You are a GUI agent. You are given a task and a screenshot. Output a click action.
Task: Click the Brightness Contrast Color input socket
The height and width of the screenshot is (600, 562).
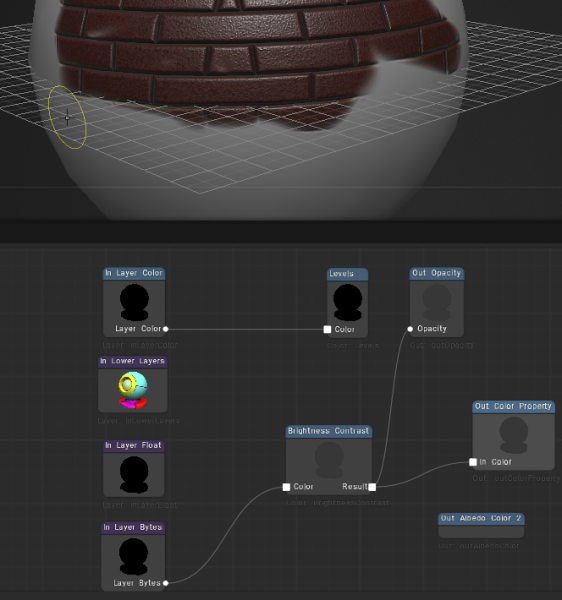coord(286,487)
